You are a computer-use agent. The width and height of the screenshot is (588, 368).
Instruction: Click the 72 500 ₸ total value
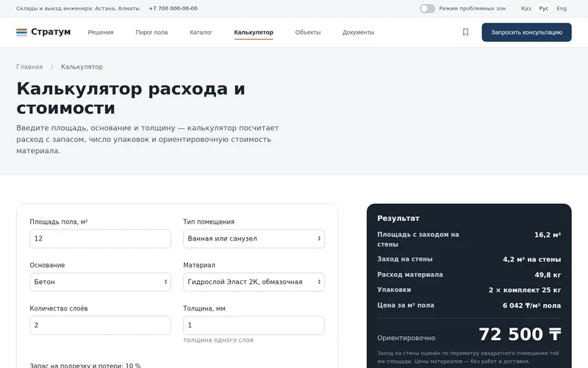pyautogui.click(x=520, y=334)
